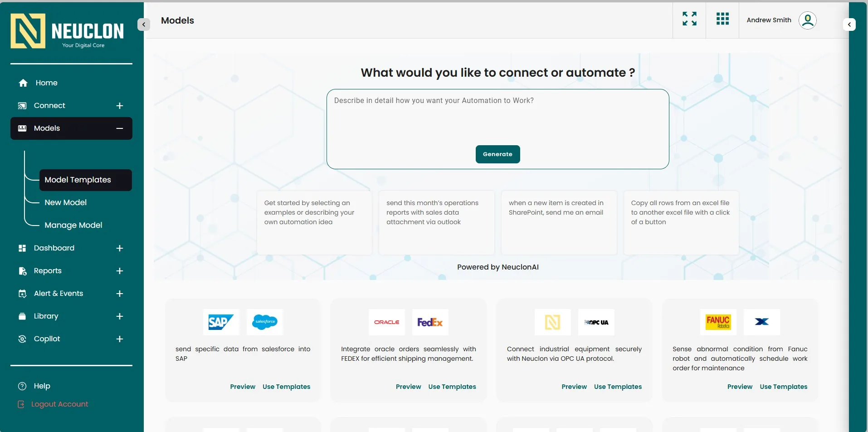Expand the Reports menu plus
Viewport: 868px width, 432px height.
120,271
